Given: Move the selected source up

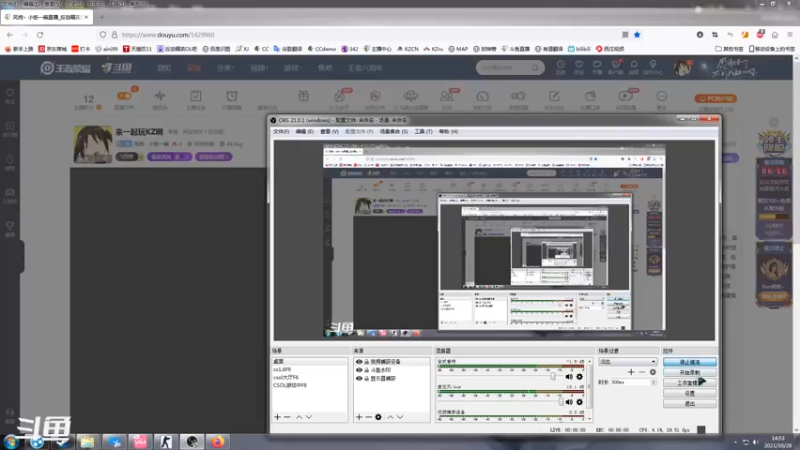Looking at the screenshot, I should [390, 417].
